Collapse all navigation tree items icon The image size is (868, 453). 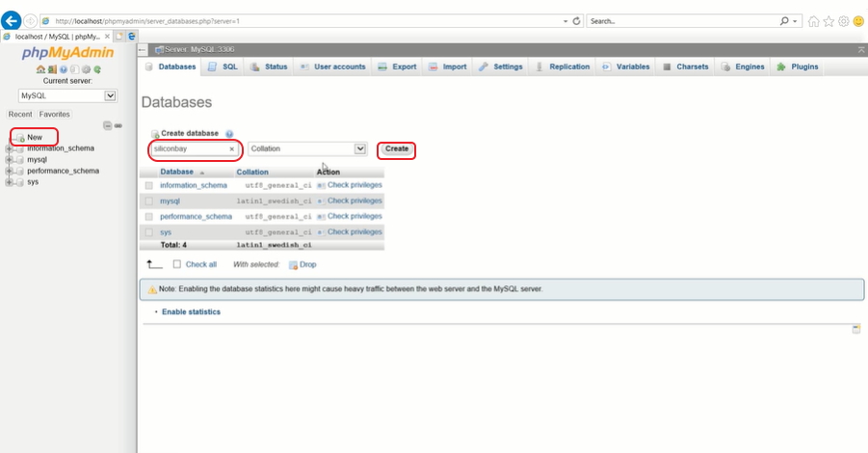pyautogui.click(x=108, y=126)
